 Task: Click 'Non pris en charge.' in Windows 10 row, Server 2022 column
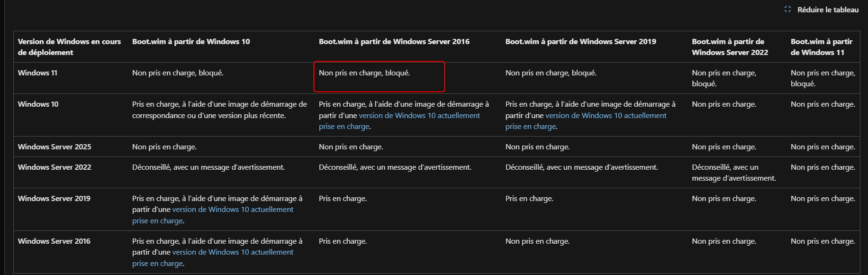(724, 104)
